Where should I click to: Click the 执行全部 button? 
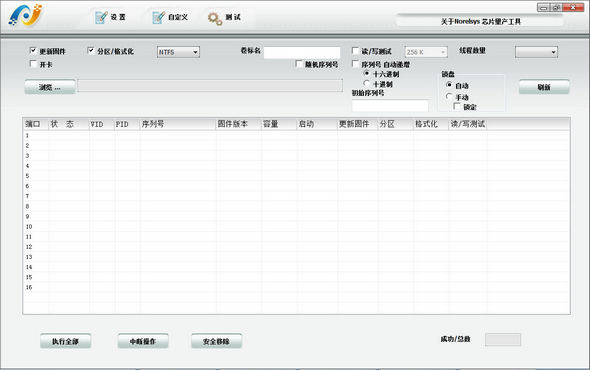click(65, 341)
